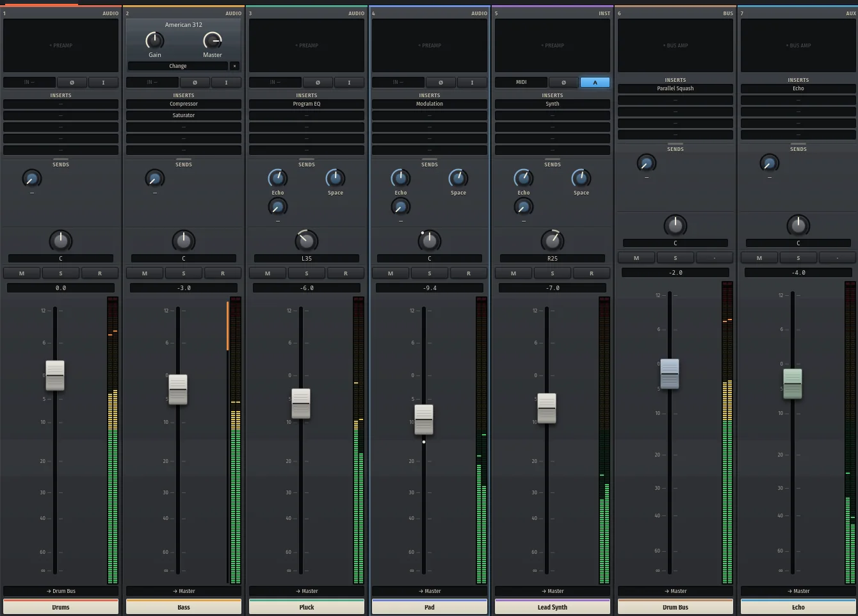The width and height of the screenshot is (858, 616).
Task: Click the Pluck pan knob set to L35
Action: pos(307,241)
